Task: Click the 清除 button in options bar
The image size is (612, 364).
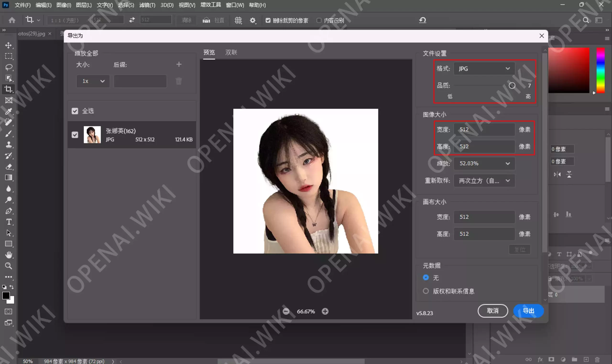Action: click(186, 20)
